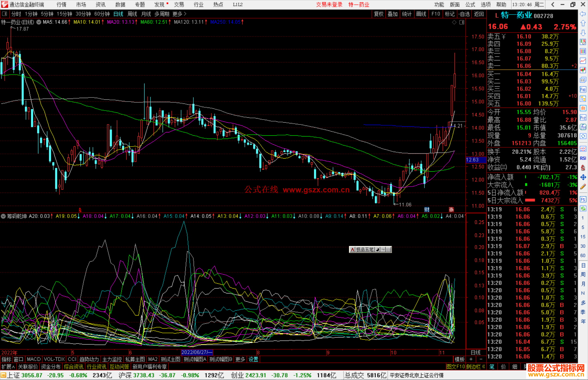Open the f(x) formula icon in sidebar
Viewport: 588px width, 380px height.
tap(583, 127)
